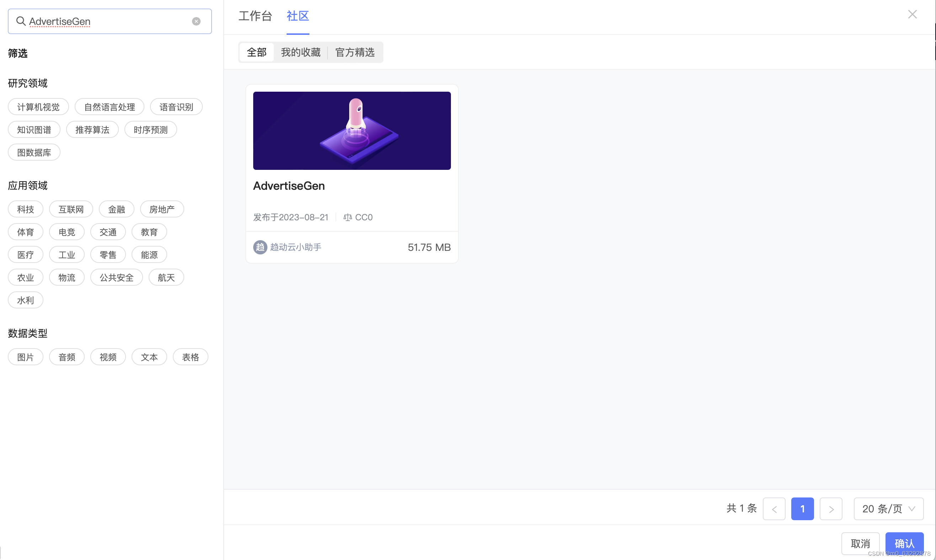Select the 我的收藏 filter tab
This screenshot has height=560, width=936.
click(301, 53)
